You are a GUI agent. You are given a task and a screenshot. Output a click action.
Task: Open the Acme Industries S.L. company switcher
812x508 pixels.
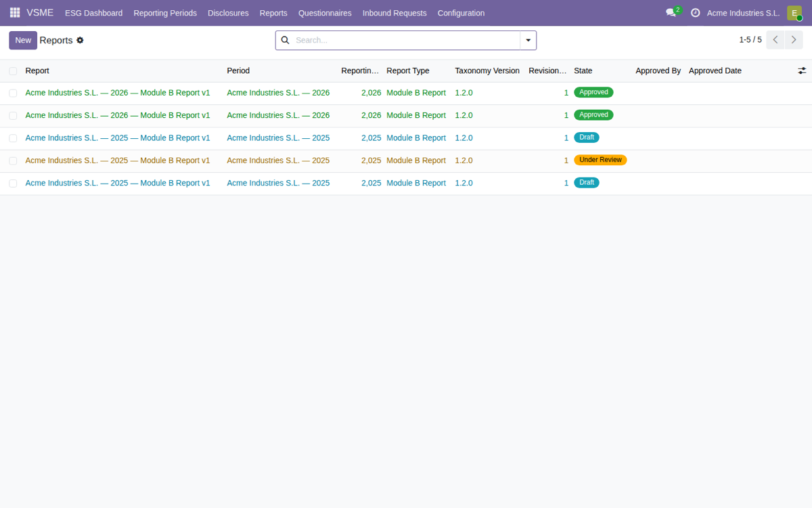point(743,13)
